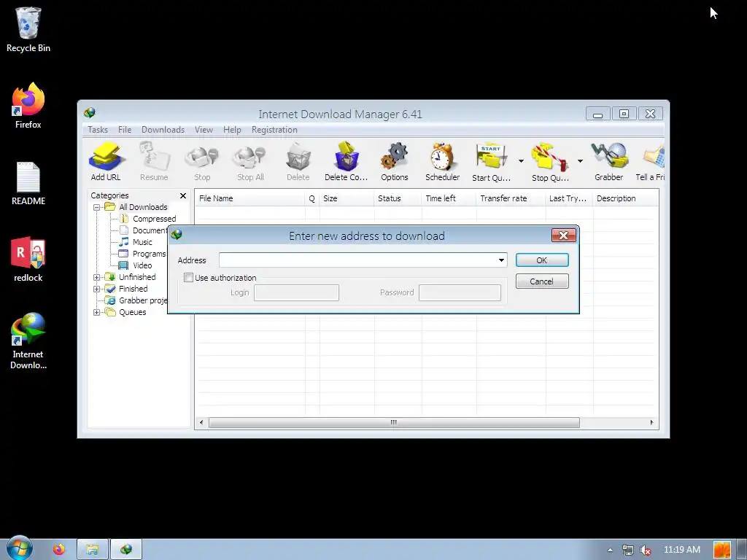Click the muted volume tray icon
The image size is (747, 560).
[x=646, y=550]
